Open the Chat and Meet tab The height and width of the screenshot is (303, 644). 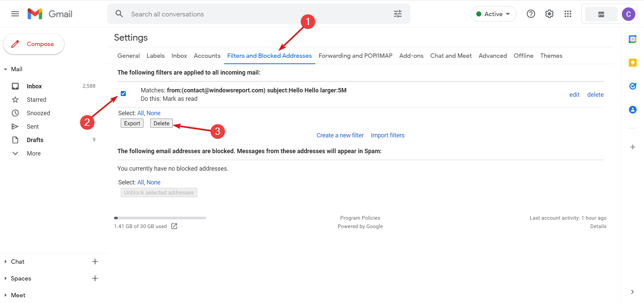(x=451, y=56)
